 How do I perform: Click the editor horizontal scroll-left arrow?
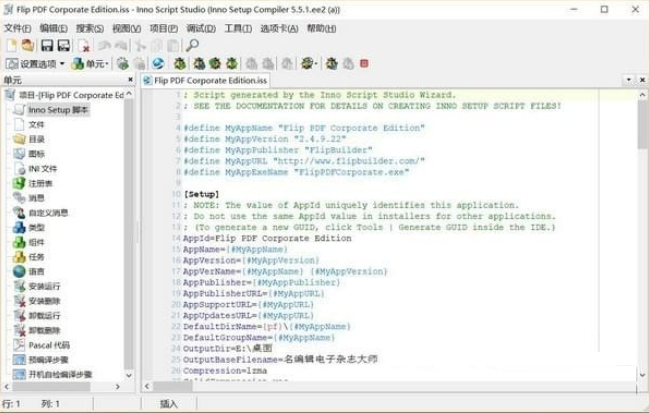click(x=147, y=386)
